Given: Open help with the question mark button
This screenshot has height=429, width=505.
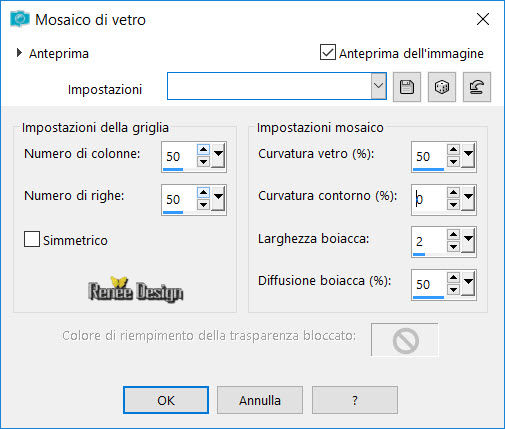Looking at the screenshot, I should click(355, 400).
